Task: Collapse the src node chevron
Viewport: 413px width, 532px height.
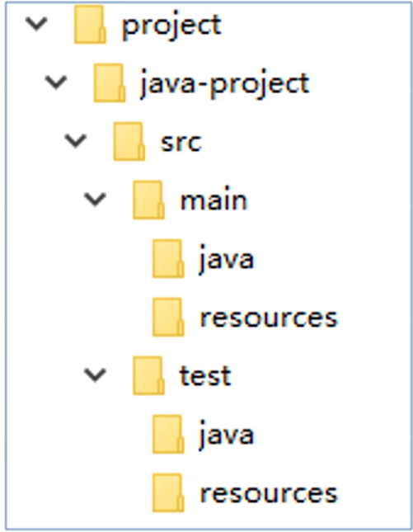Action: click(76, 141)
